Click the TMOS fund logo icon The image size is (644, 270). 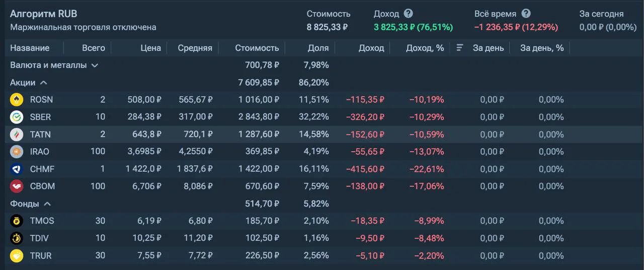[17, 221]
